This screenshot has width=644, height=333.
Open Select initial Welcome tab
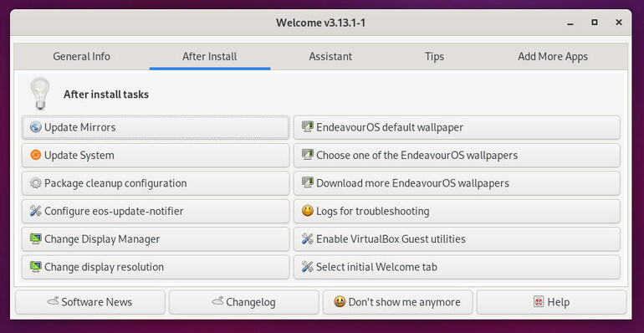coord(457,267)
